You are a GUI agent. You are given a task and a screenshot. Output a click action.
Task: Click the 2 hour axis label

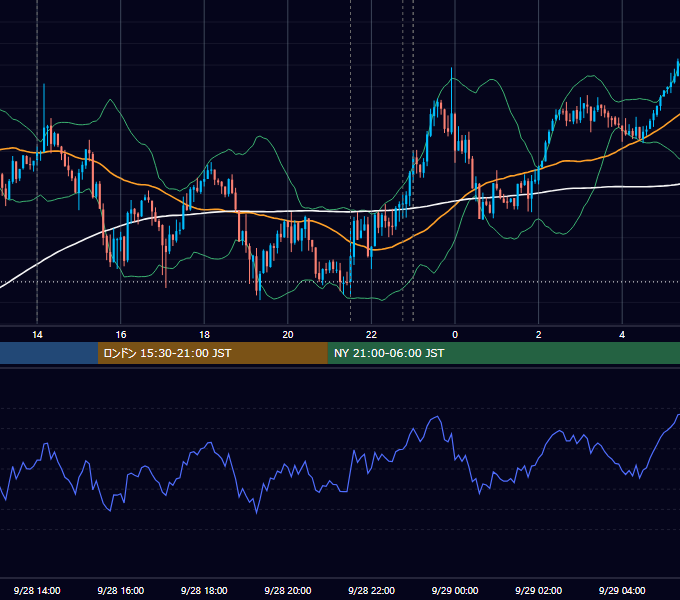point(539,335)
